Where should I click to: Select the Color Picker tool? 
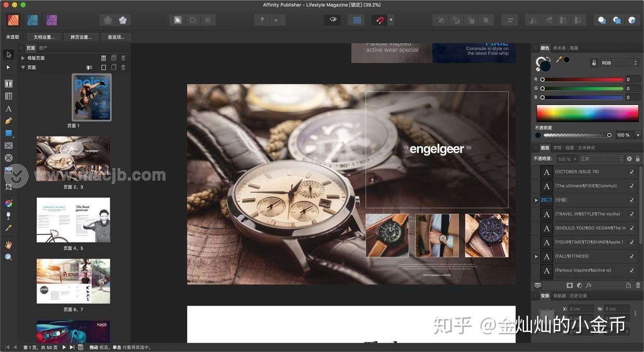pyautogui.click(x=8, y=227)
